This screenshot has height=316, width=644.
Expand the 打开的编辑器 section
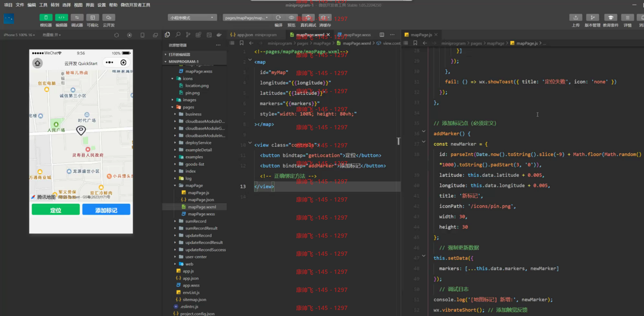(x=195, y=54)
